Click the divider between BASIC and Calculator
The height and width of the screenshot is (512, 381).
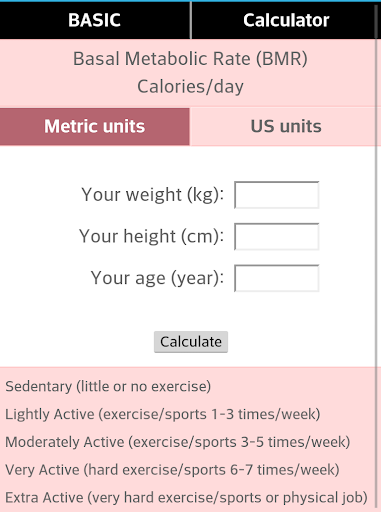pos(191,20)
